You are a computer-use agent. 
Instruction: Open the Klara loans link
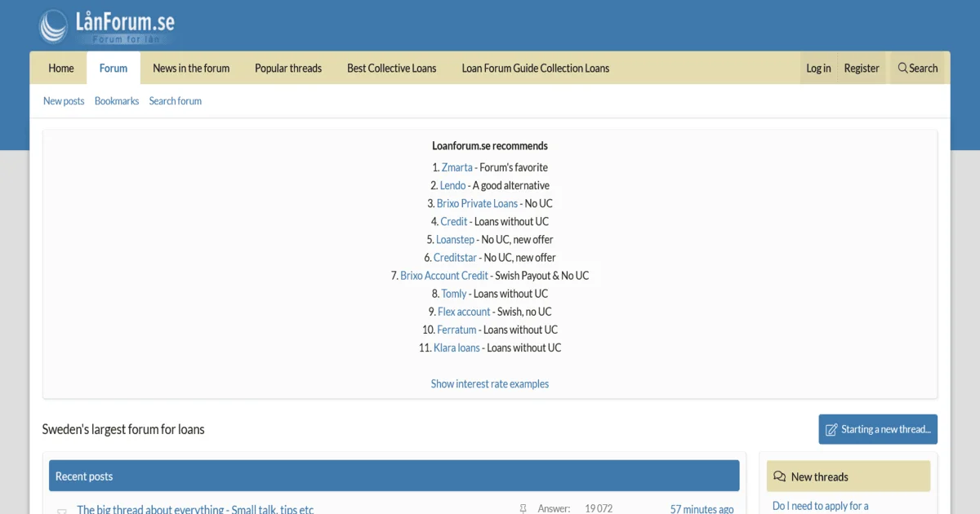(x=457, y=348)
